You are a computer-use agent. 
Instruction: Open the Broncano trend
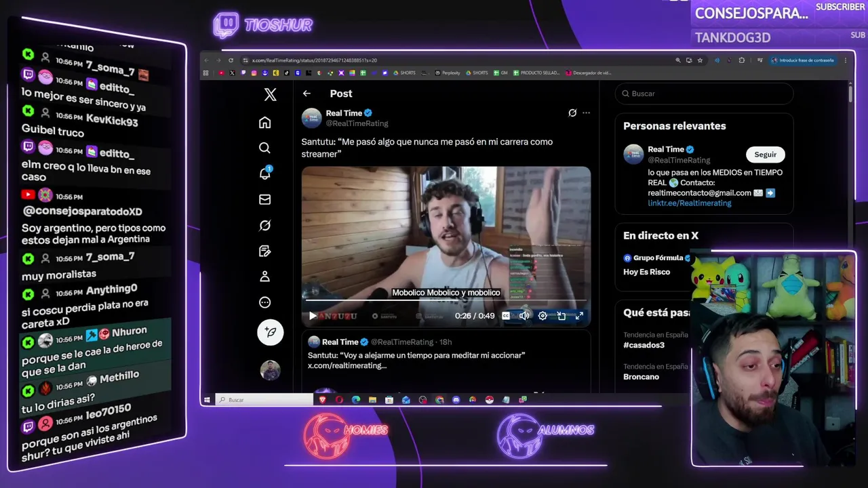[642, 377]
